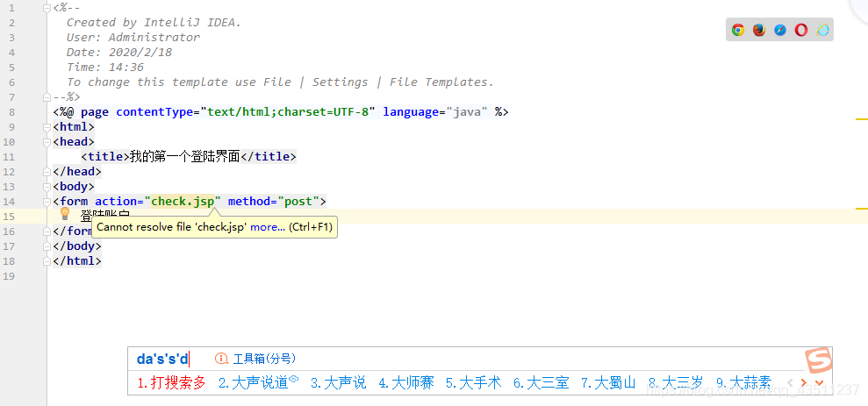This screenshot has width=868, height=406.
Task: Place cursor on the check.jsp string
Action: coord(182,202)
